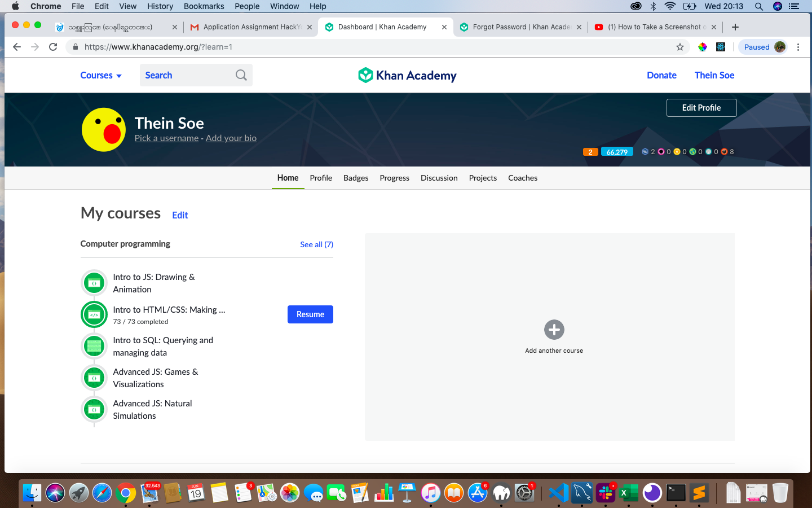Screen dimensions: 812x508
Task: Click Add your bio link
Action: click(x=231, y=138)
